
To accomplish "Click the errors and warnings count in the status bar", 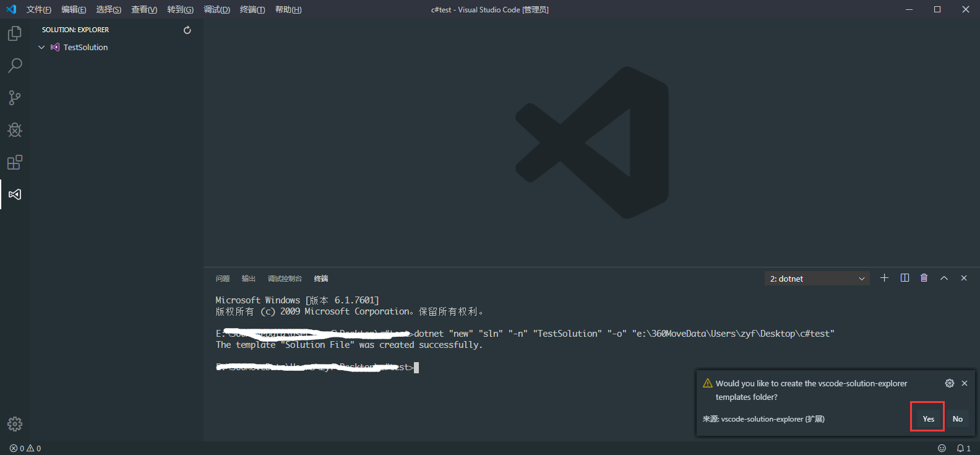I will 25,448.
